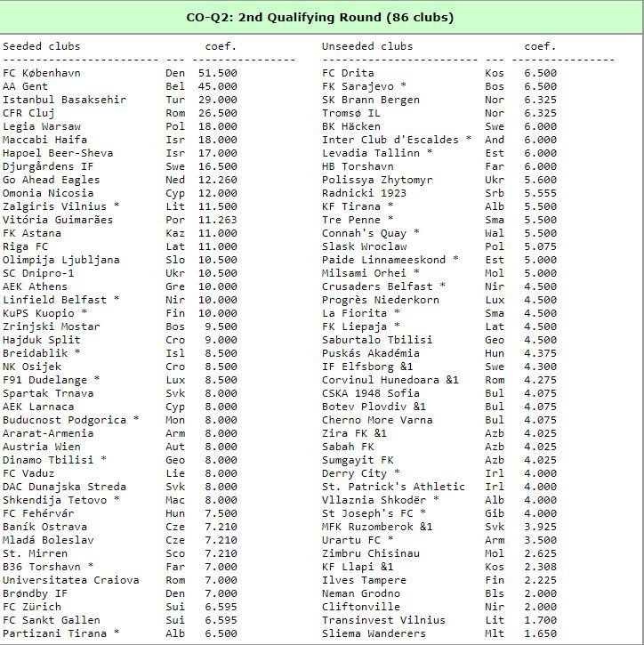Image resolution: width=644 pixels, height=645 pixels.
Task: Select the FC København club name
Action: point(42,73)
